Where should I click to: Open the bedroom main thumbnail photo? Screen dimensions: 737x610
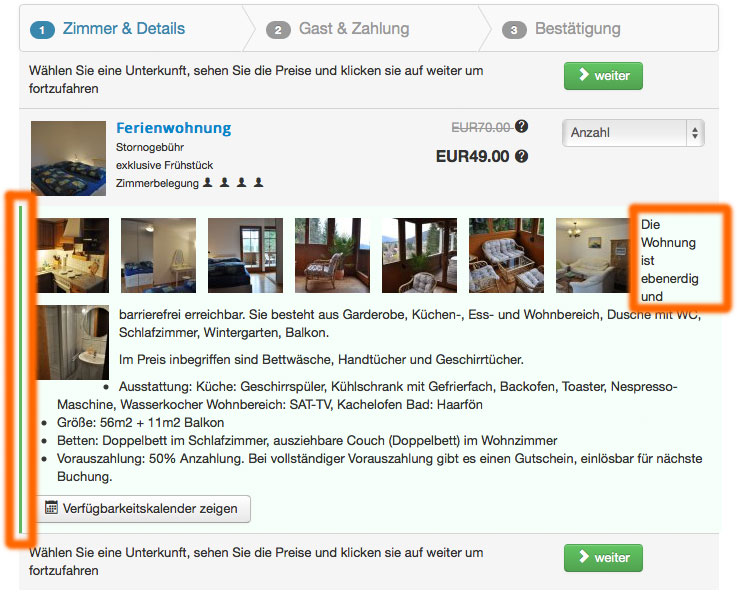69,158
